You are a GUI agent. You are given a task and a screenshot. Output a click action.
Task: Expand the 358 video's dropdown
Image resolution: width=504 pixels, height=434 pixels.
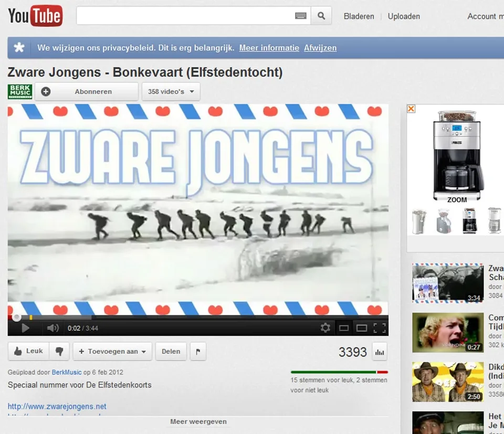pyautogui.click(x=171, y=91)
